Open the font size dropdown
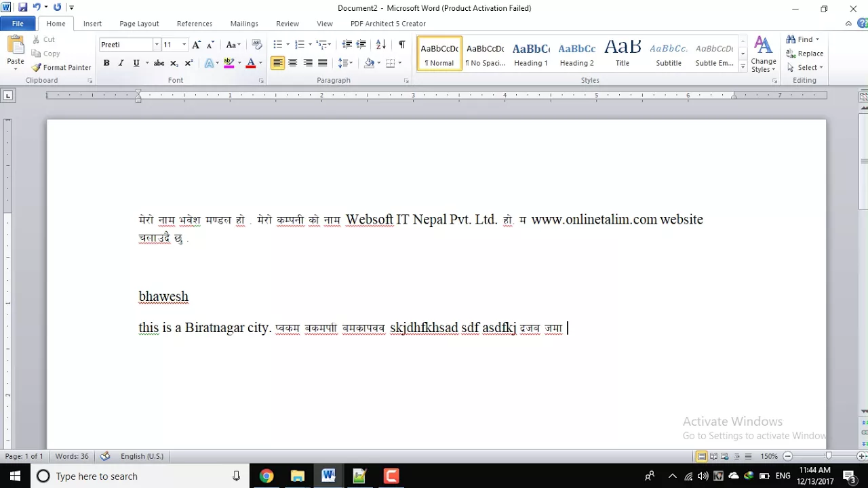 [184, 45]
